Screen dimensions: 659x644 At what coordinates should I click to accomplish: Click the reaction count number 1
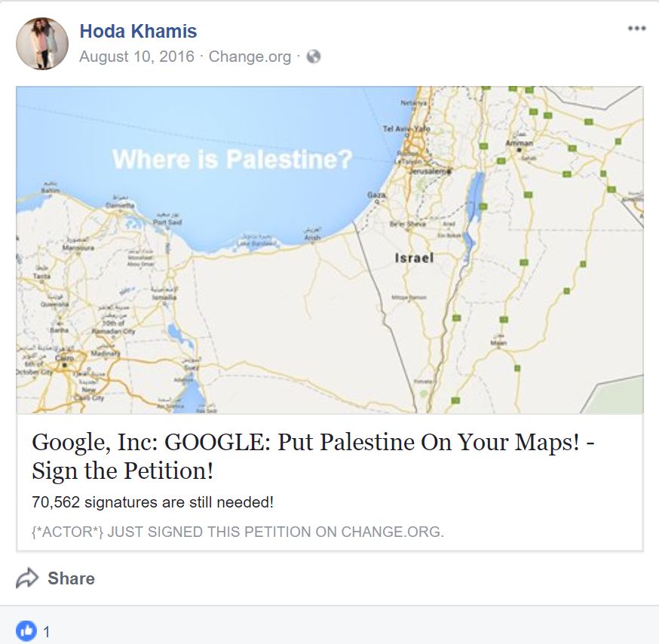click(47, 631)
